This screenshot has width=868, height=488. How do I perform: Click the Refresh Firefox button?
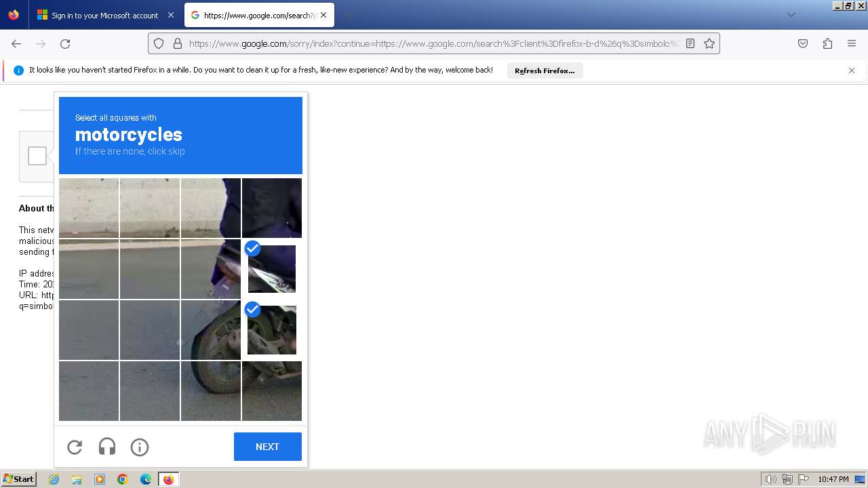(545, 70)
